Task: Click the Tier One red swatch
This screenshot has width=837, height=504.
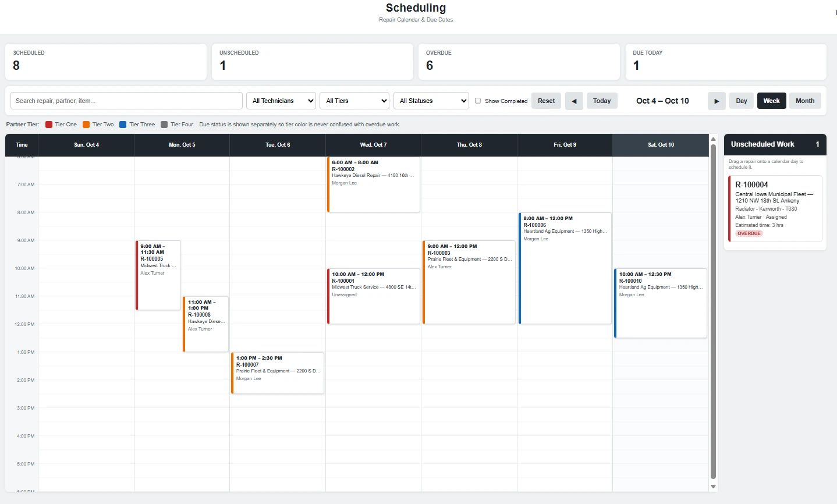Action: tap(49, 125)
